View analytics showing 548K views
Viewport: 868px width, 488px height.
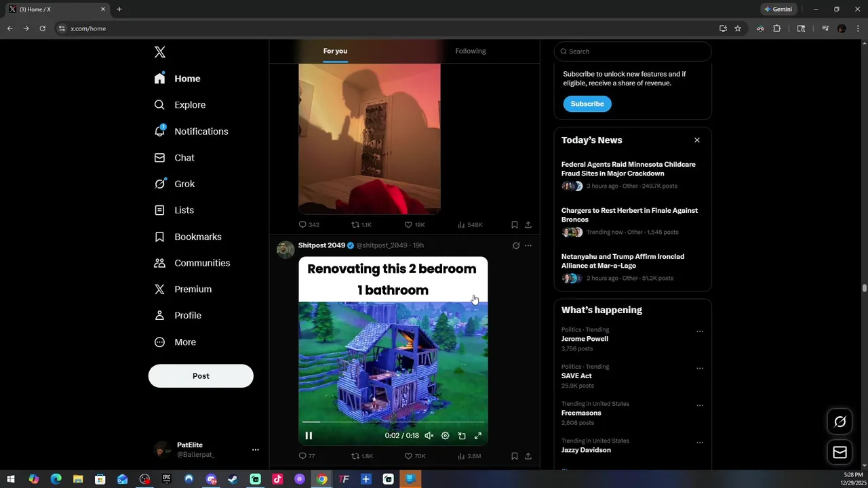coord(470,225)
